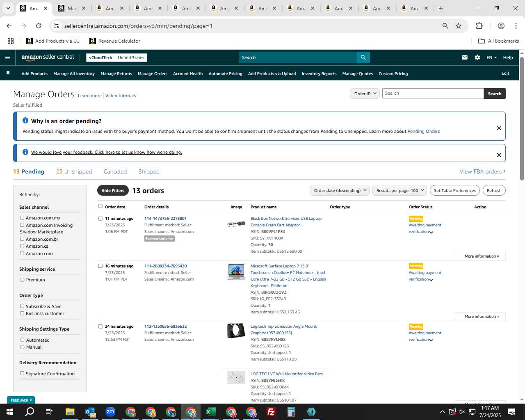Check the Amazon.ca sales channel filter
Screen dimensions: 525x420
[22, 246]
